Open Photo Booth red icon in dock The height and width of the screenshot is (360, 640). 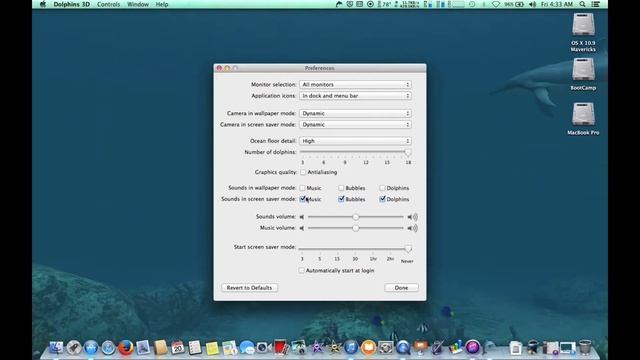click(281, 347)
